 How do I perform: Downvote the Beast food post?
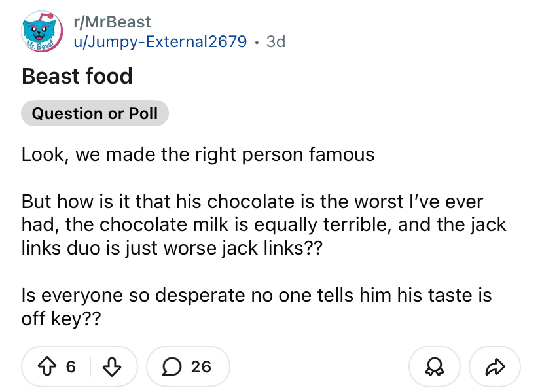[x=112, y=366]
